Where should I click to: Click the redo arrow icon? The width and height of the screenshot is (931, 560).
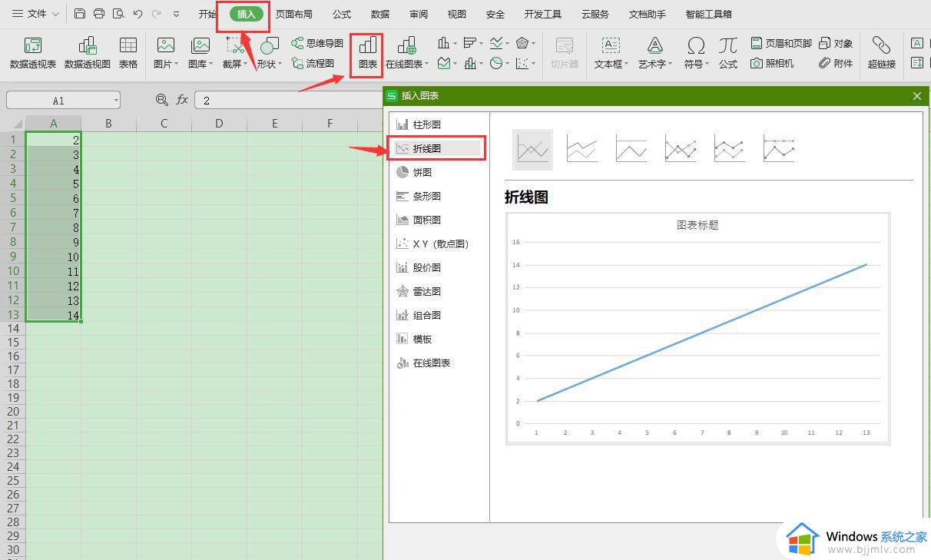click(x=157, y=14)
